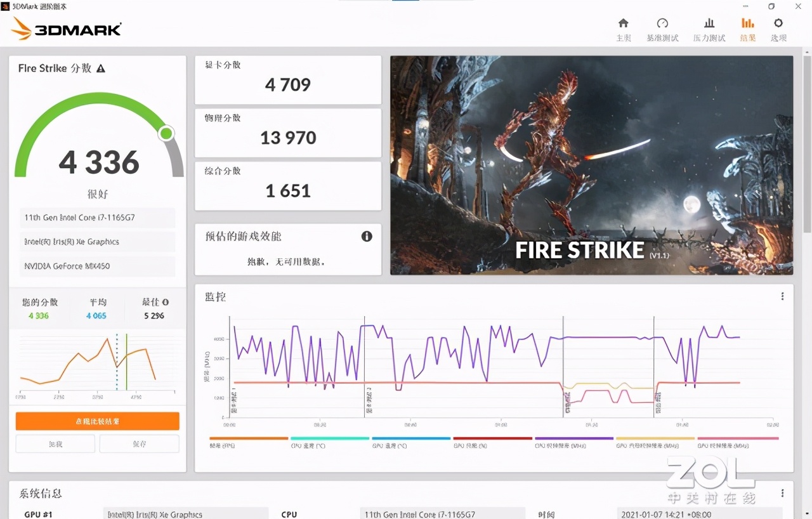Image resolution: width=812 pixels, height=519 pixels.
Task: Open the system information three-dot menu
Action: point(782,492)
